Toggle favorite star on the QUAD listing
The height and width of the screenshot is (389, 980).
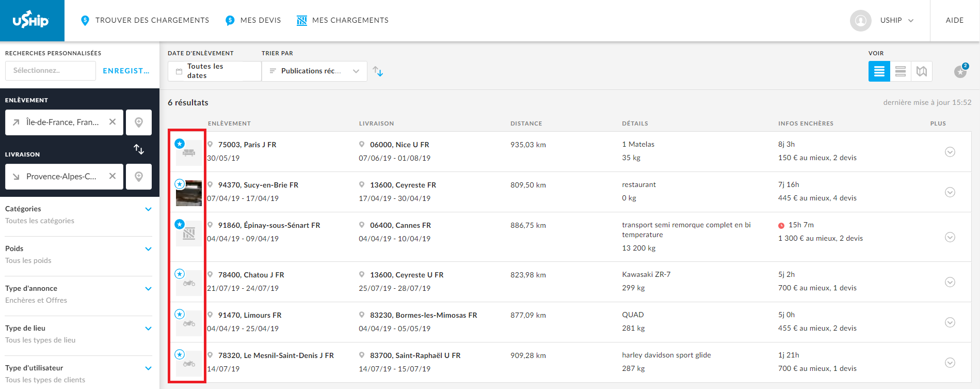tap(180, 314)
